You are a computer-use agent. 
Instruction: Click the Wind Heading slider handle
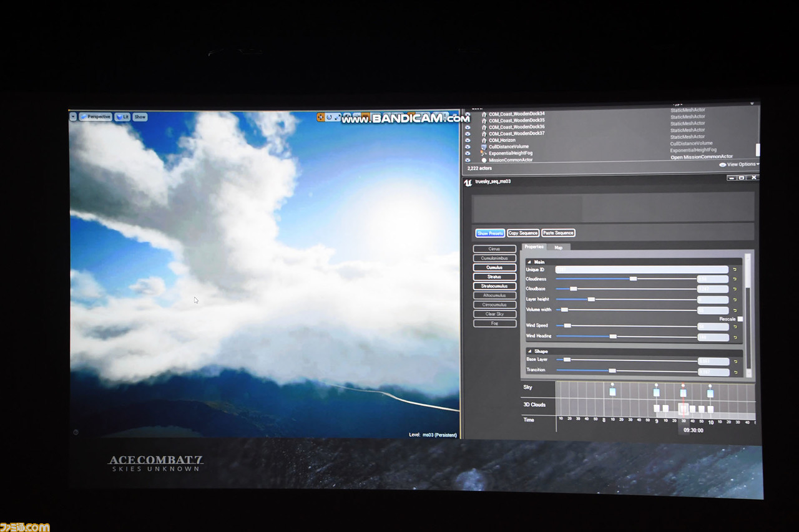click(613, 336)
